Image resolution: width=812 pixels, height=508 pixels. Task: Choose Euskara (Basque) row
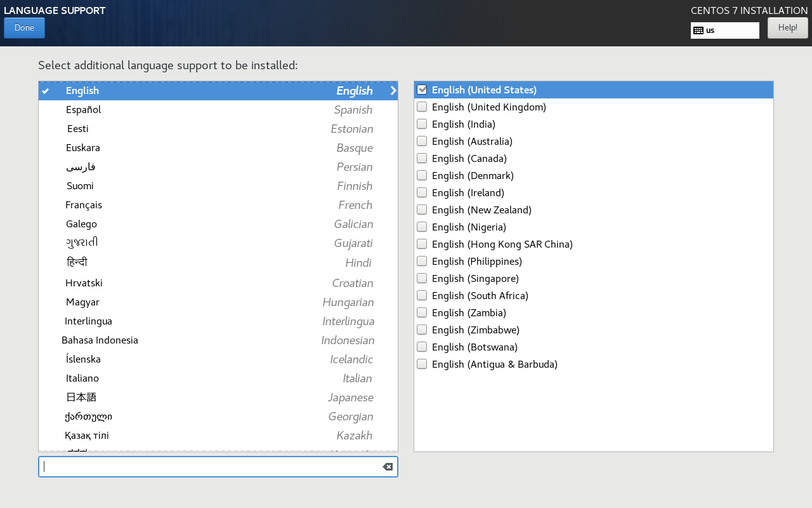pos(218,148)
